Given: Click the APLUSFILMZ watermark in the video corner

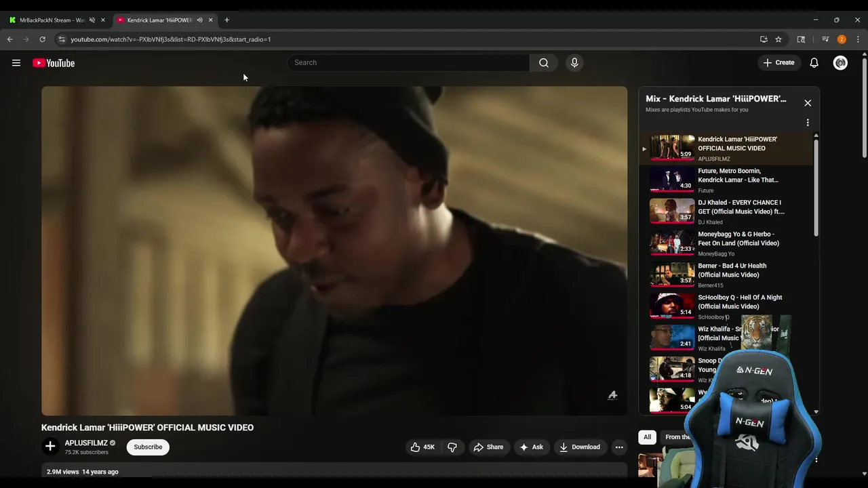Looking at the screenshot, I should pos(612,395).
